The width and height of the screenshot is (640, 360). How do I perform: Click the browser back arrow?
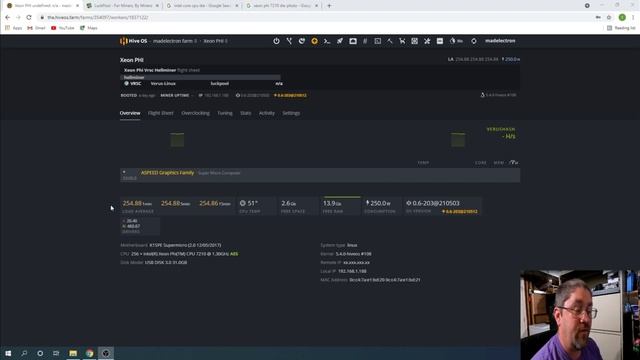point(7,18)
